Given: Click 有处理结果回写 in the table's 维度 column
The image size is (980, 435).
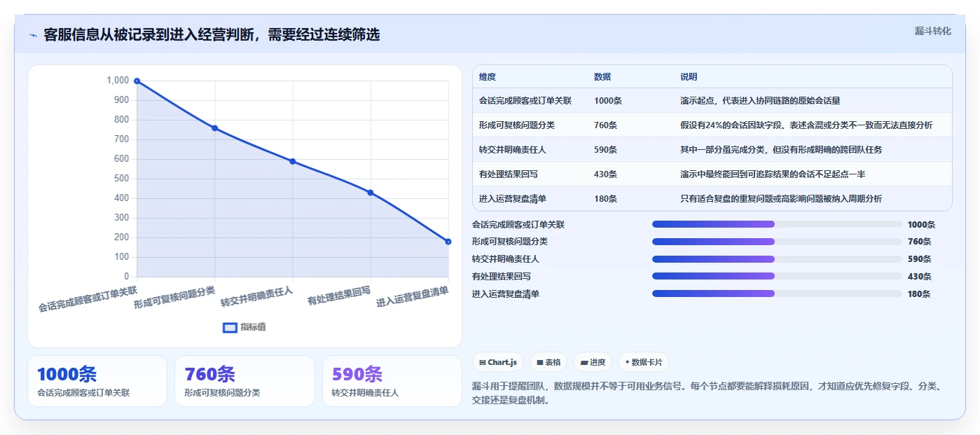Looking at the screenshot, I should (x=509, y=174).
